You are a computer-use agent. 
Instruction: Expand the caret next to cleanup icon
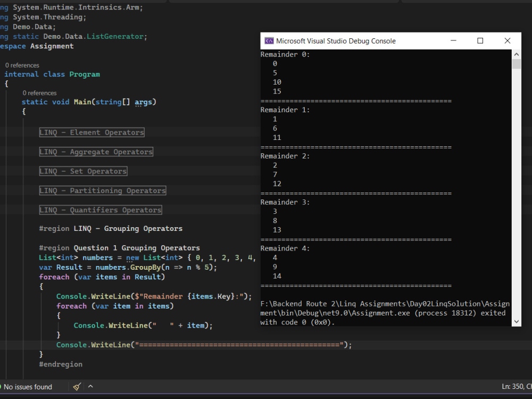[x=90, y=386]
